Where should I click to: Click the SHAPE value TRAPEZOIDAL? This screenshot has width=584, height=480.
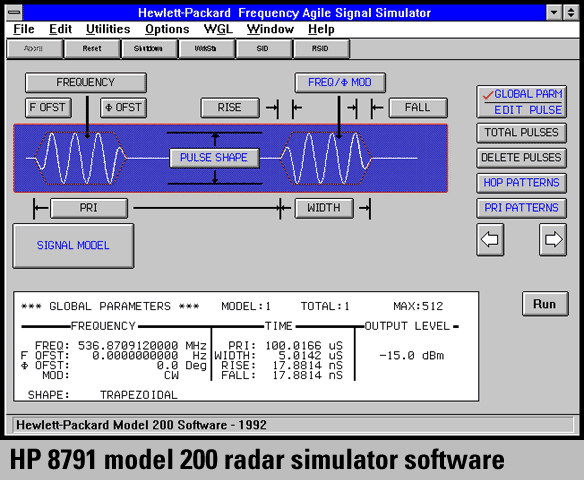[x=139, y=395]
